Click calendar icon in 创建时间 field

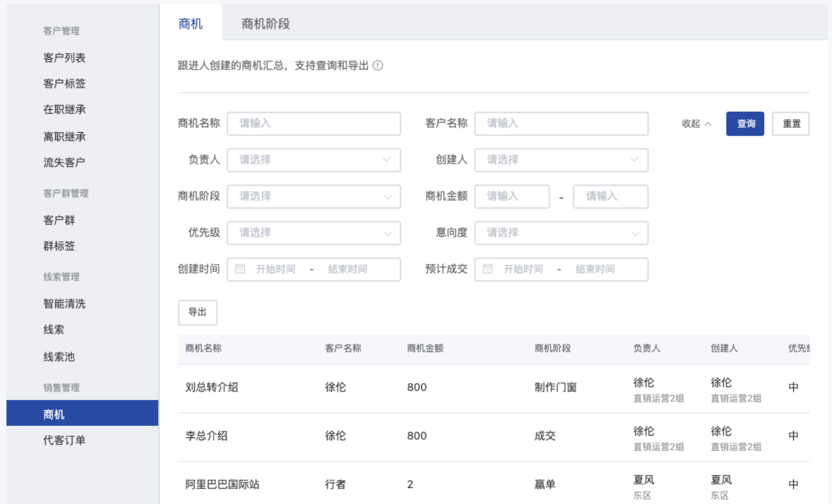240,269
